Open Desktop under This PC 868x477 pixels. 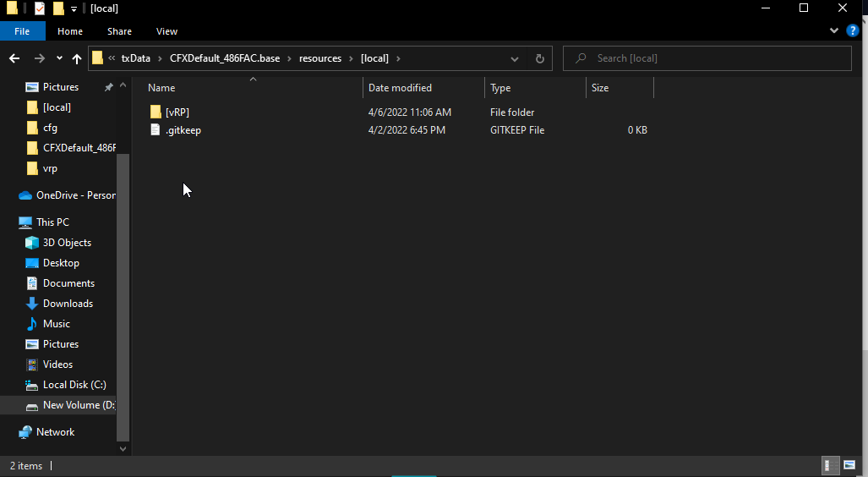click(x=61, y=263)
